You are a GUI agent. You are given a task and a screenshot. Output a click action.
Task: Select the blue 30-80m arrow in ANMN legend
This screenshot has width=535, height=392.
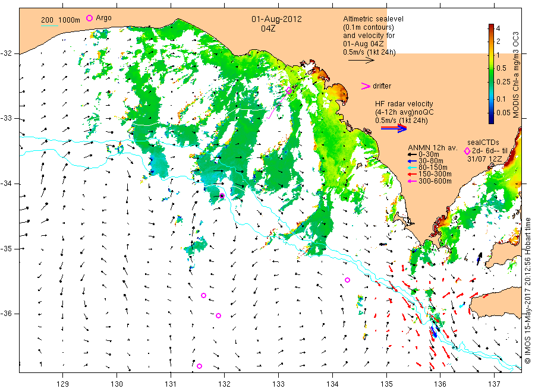click(412, 161)
